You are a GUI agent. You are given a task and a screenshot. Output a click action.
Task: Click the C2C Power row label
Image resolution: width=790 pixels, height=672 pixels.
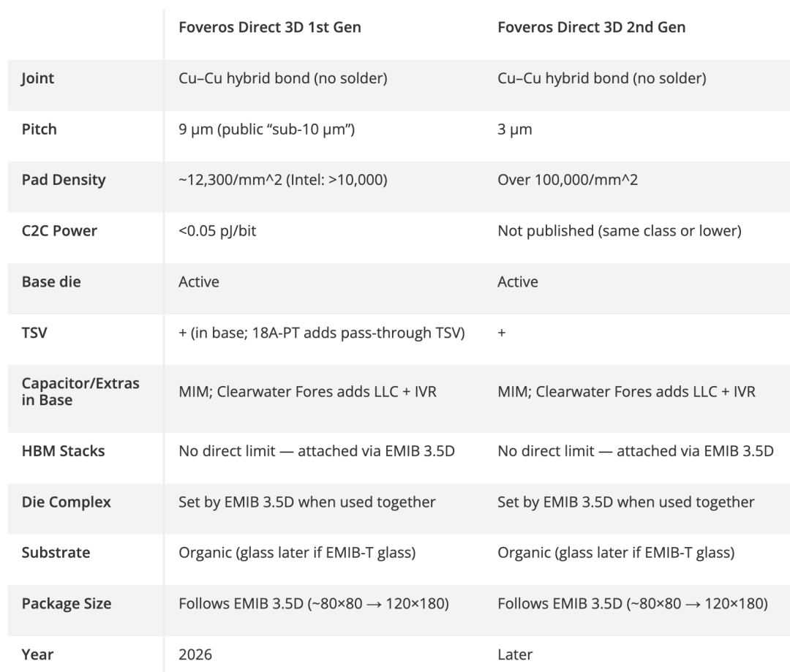(59, 231)
